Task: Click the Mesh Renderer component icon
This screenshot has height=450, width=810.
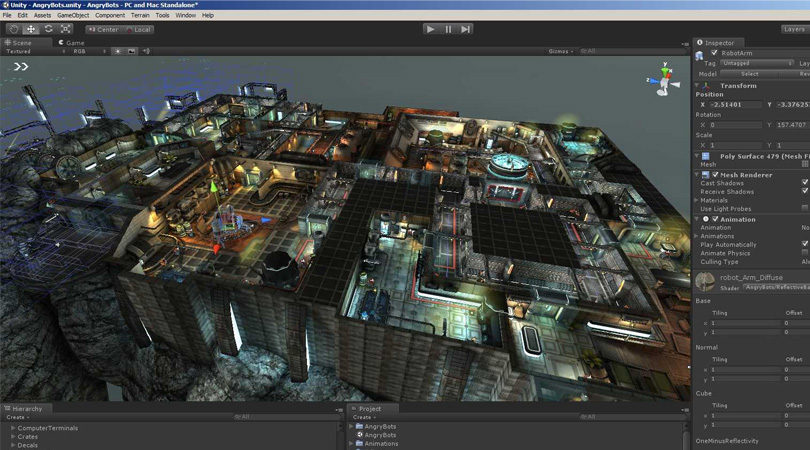Action: point(705,175)
